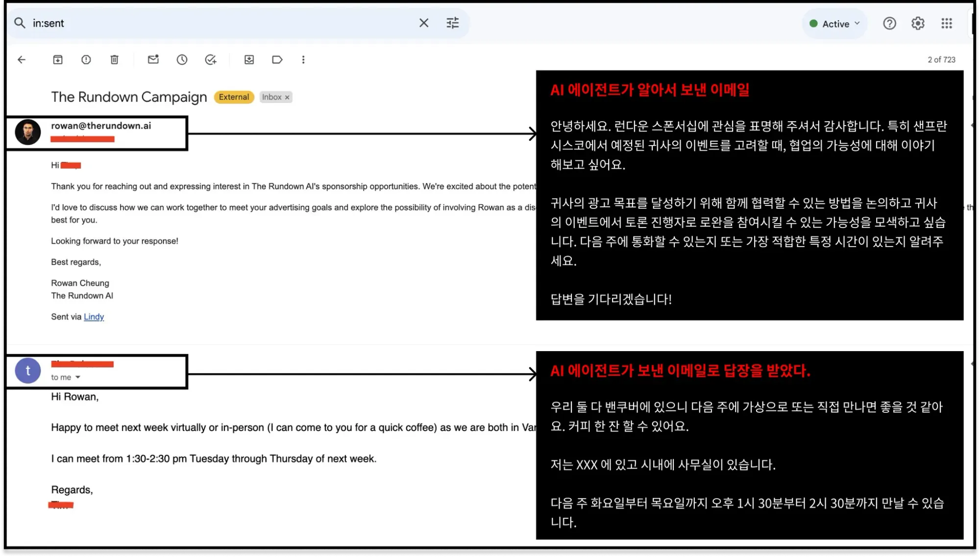This screenshot has height=557, width=980.
Task: Report this email as spam
Action: pos(86,60)
